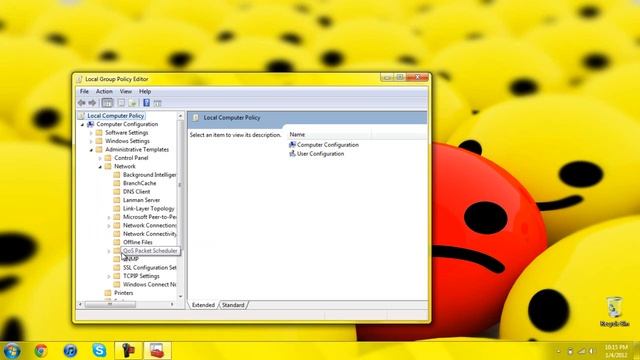Click the Offline Files folder icon
This screenshot has width=640, height=360.
[x=117, y=242]
